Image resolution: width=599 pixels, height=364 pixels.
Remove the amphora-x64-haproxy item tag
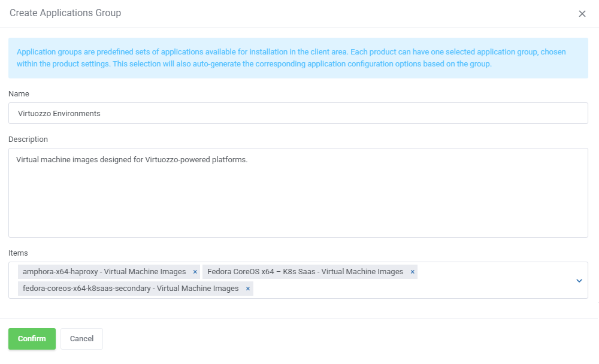coord(195,272)
